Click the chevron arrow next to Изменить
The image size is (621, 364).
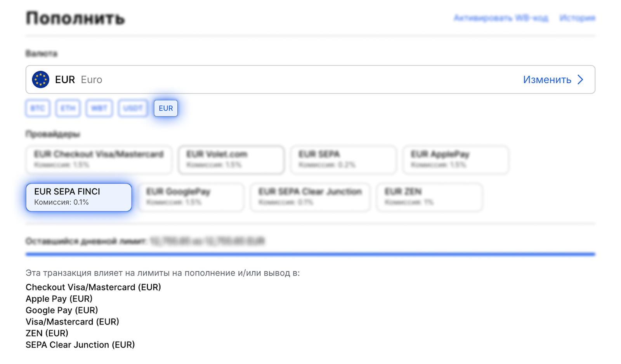pyautogui.click(x=581, y=80)
